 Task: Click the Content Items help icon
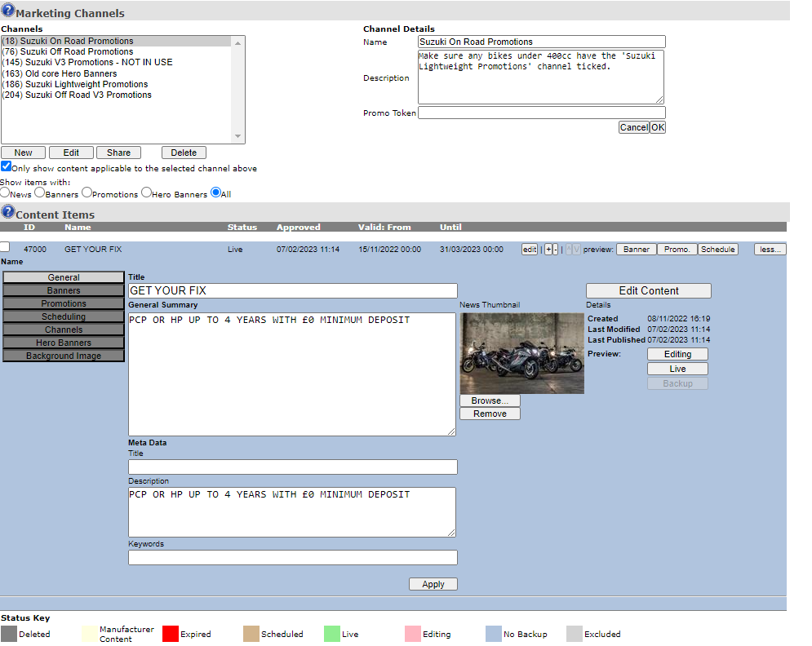[x=8, y=212]
